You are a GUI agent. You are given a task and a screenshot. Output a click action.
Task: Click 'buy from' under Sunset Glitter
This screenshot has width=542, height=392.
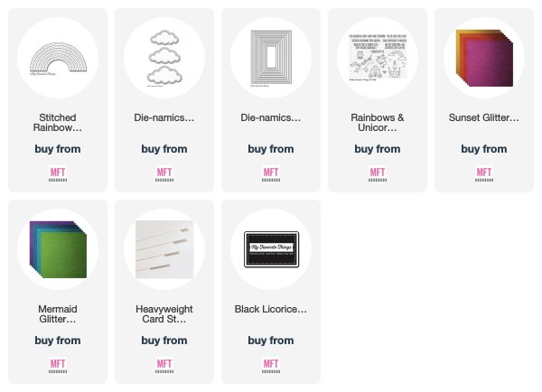tap(484, 149)
